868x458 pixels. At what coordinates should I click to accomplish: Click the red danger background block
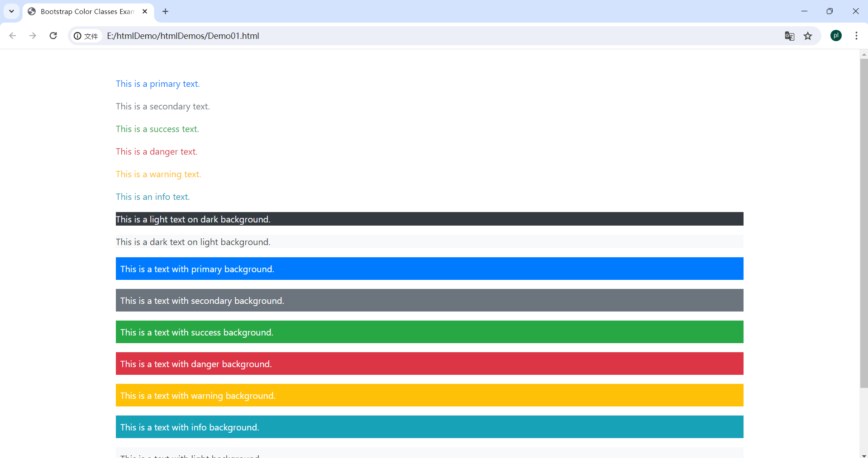(429, 364)
